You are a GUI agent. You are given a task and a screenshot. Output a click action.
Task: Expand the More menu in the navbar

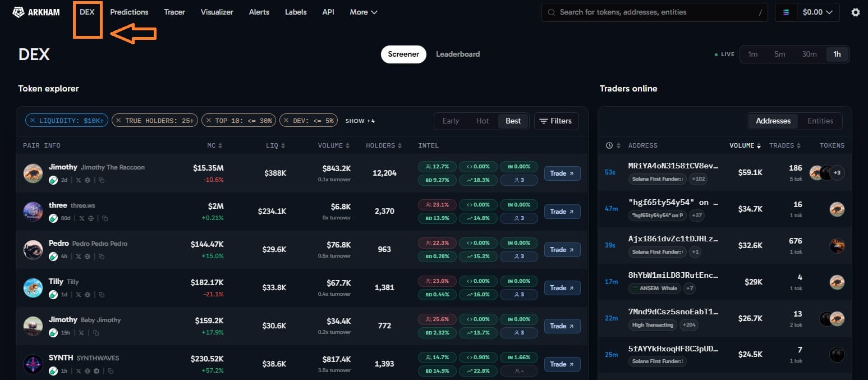[x=364, y=12]
